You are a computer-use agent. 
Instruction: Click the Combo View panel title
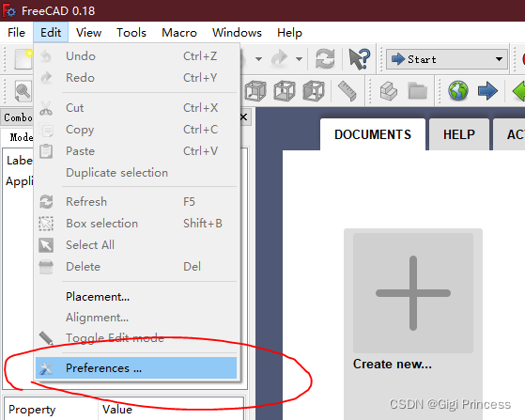(x=18, y=117)
